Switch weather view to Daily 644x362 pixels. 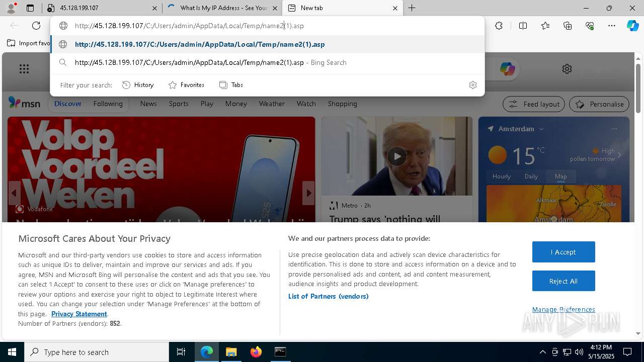[531, 176]
